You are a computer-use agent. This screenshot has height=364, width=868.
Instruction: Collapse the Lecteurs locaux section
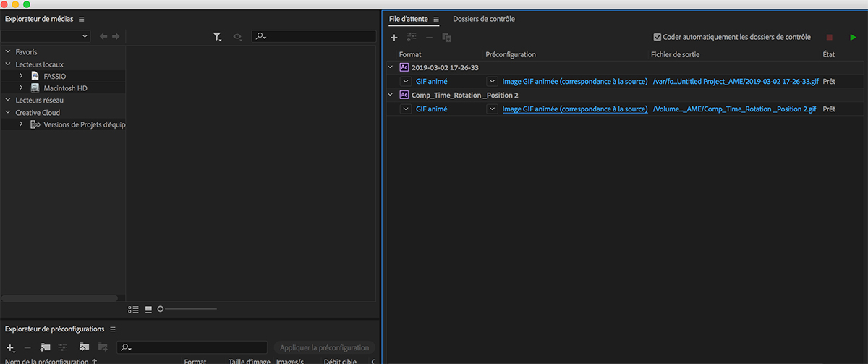[8, 64]
